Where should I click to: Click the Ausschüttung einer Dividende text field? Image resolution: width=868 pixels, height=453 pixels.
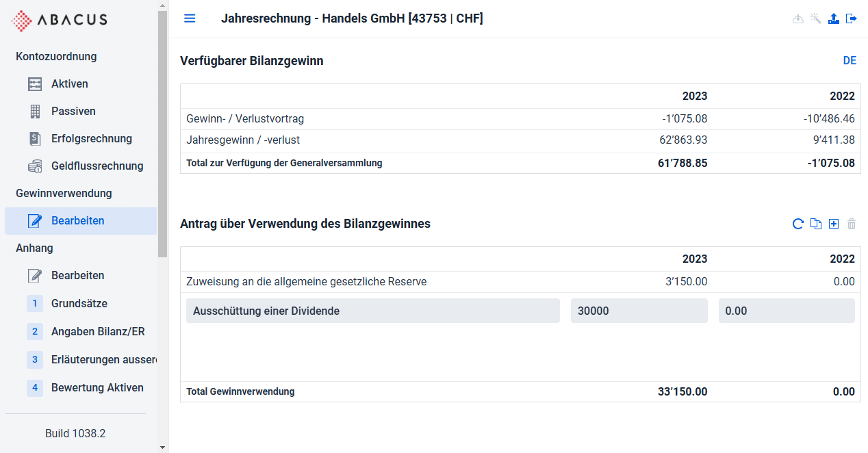[373, 311]
